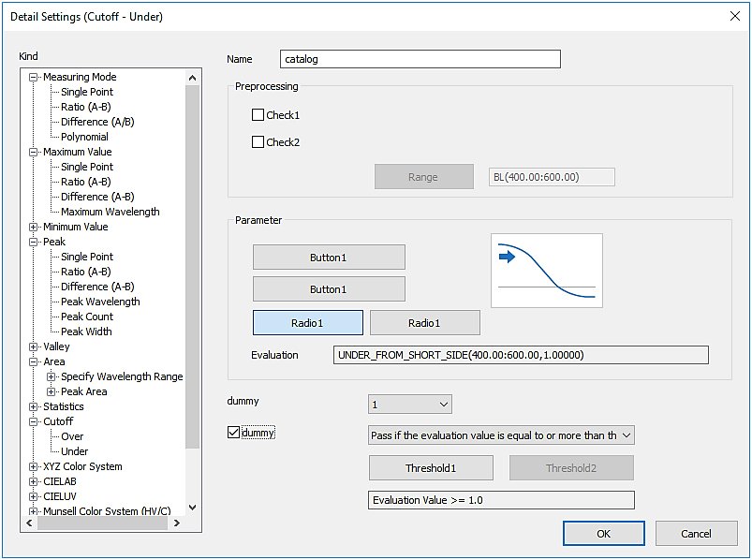Image resolution: width=752 pixels, height=560 pixels.
Task: Select Maximum Wavelength tree item
Action: pos(111,212)
